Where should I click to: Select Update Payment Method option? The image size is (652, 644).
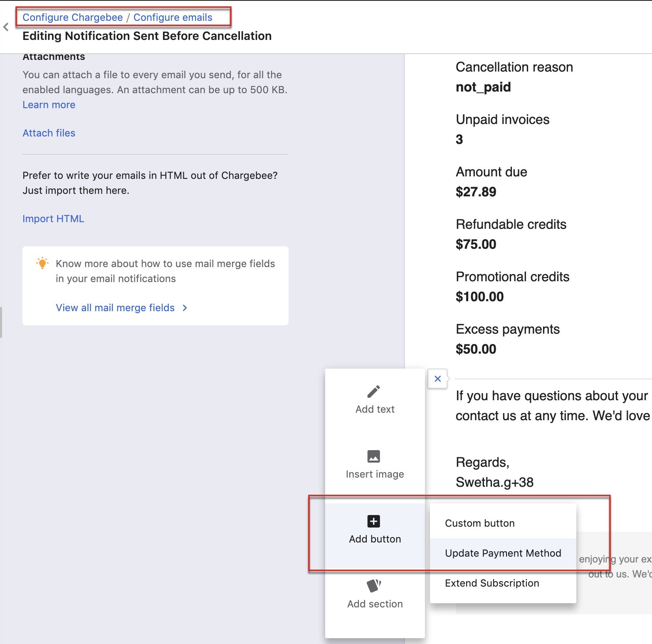point(503,553)
